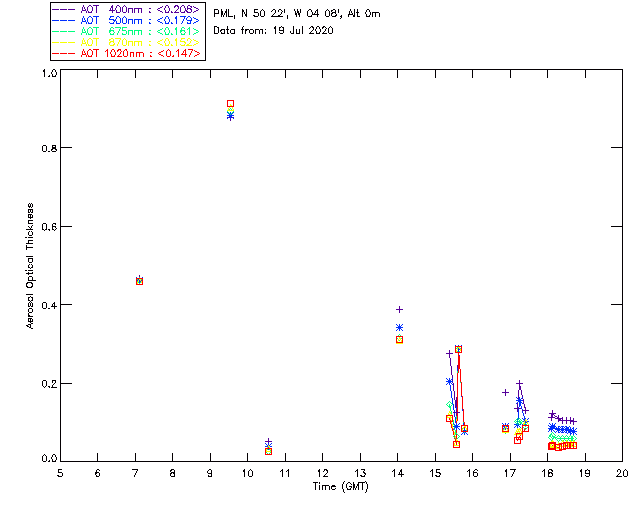Click the red square peak near 0.29 at 15:40
Screen dimensions: 640x512
[x=458, y=349]
